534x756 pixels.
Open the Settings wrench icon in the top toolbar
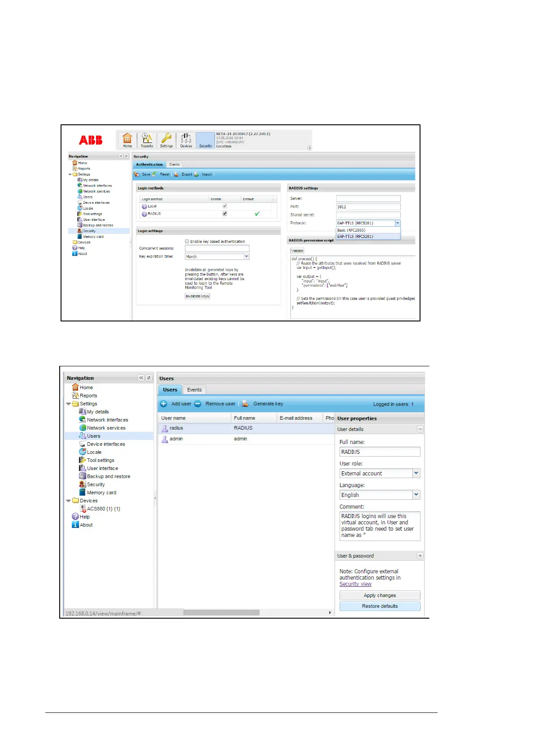[166, 140]
